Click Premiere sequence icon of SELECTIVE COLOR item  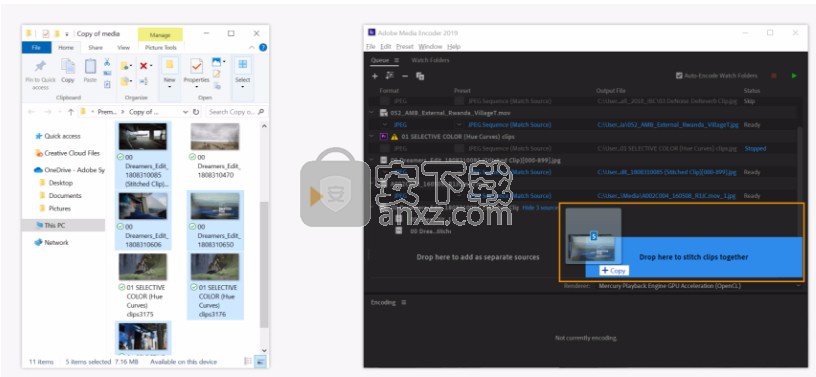pos(384,137)
